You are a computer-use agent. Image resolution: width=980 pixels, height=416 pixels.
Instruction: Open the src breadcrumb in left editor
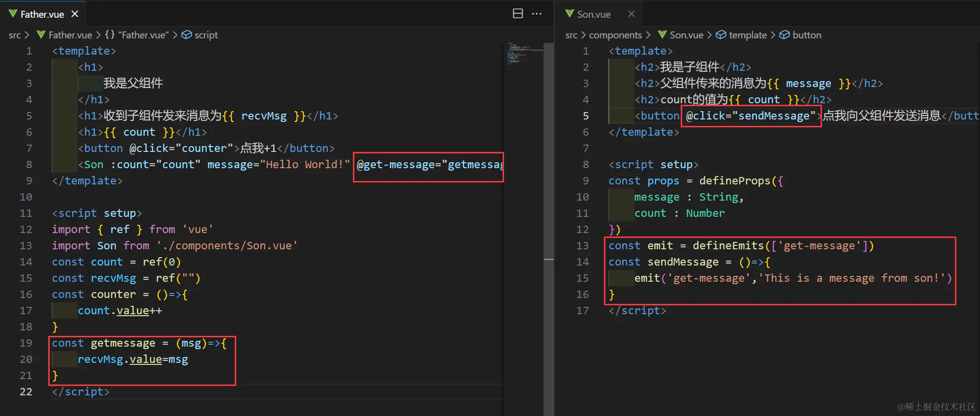(x=15, y=35)
